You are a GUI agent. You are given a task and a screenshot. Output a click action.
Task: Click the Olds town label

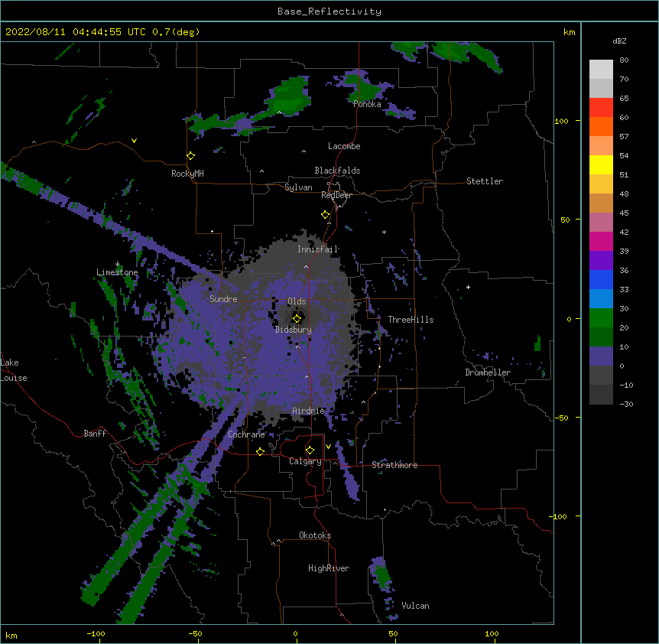297,301
